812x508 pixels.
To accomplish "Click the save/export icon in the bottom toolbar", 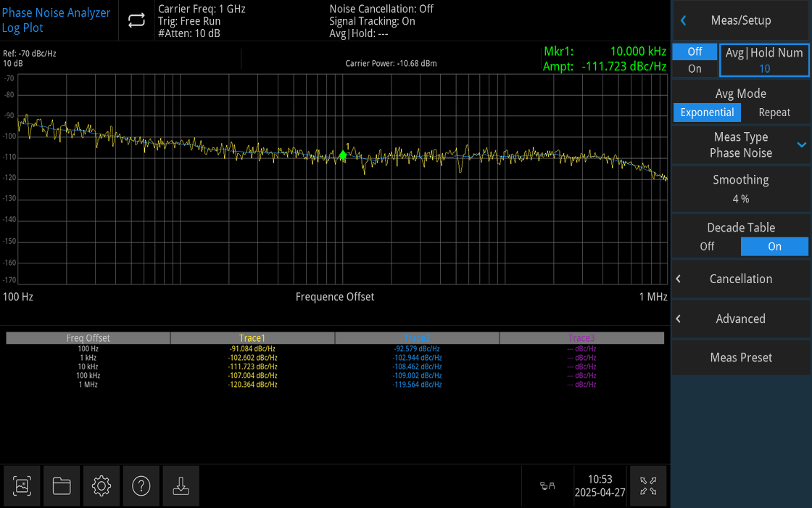I will [x=180, y=486].
